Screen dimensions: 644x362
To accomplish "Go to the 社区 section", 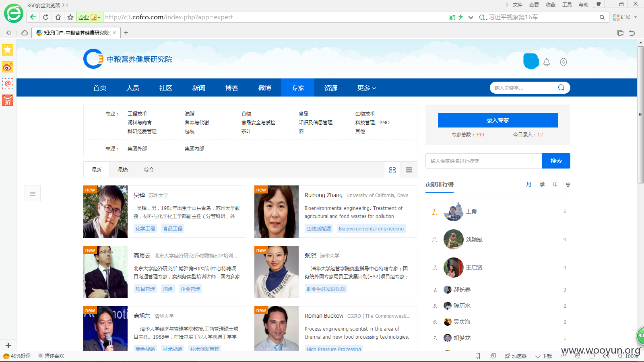I will (x=166, y=88).
